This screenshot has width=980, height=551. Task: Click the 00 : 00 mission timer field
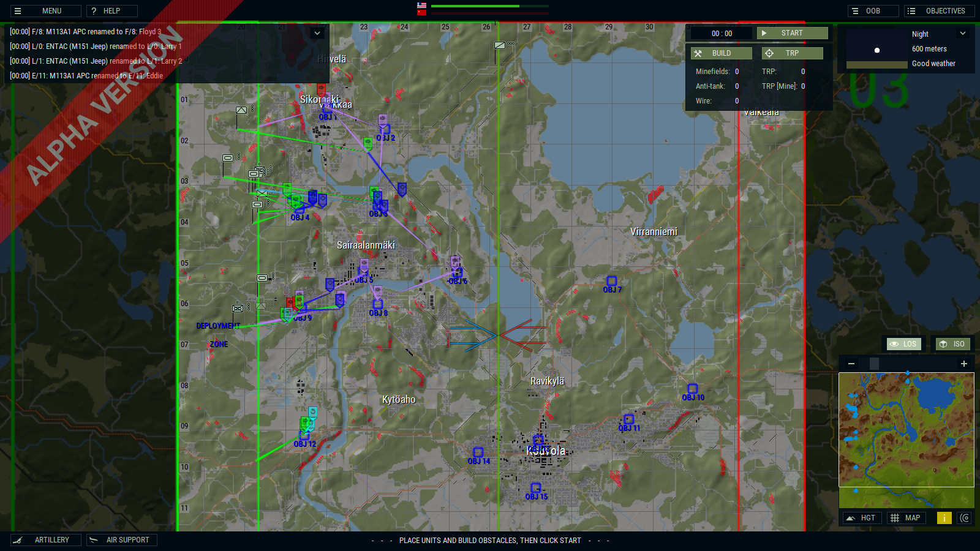722,33
